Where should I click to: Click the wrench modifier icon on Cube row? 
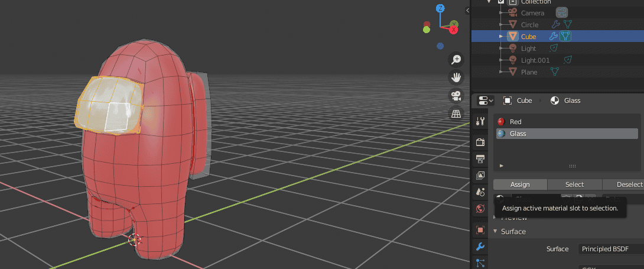pos(554,37)
